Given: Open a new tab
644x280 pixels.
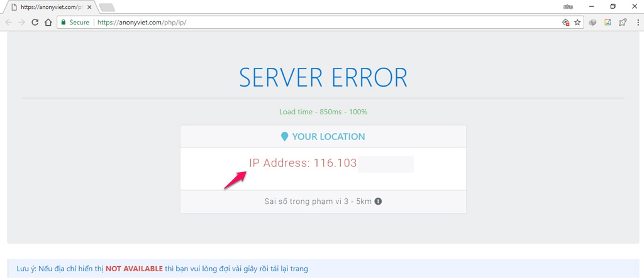Looking at the screenshot, I should 107,8.
